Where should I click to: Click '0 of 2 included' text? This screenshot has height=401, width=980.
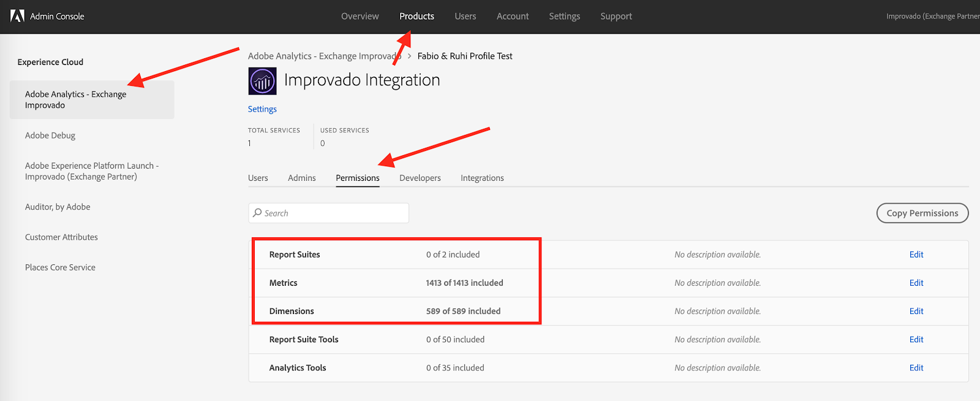453,254
